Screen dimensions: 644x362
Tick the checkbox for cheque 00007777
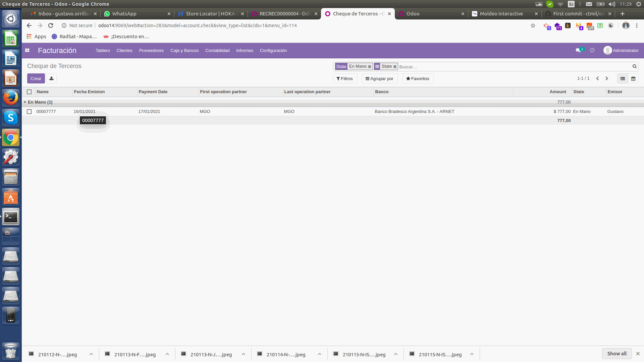point(29,112)
